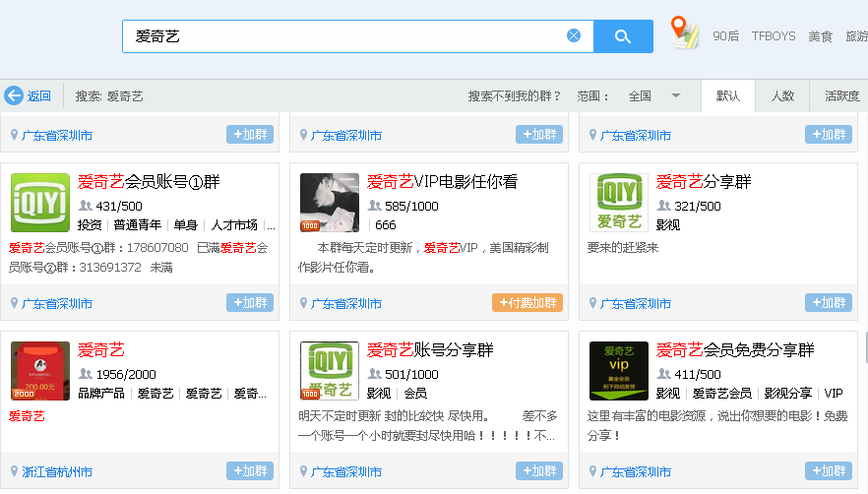Screen dimensions: 868x494
Task: Click the VIP tag
Action: coord(834,394)
